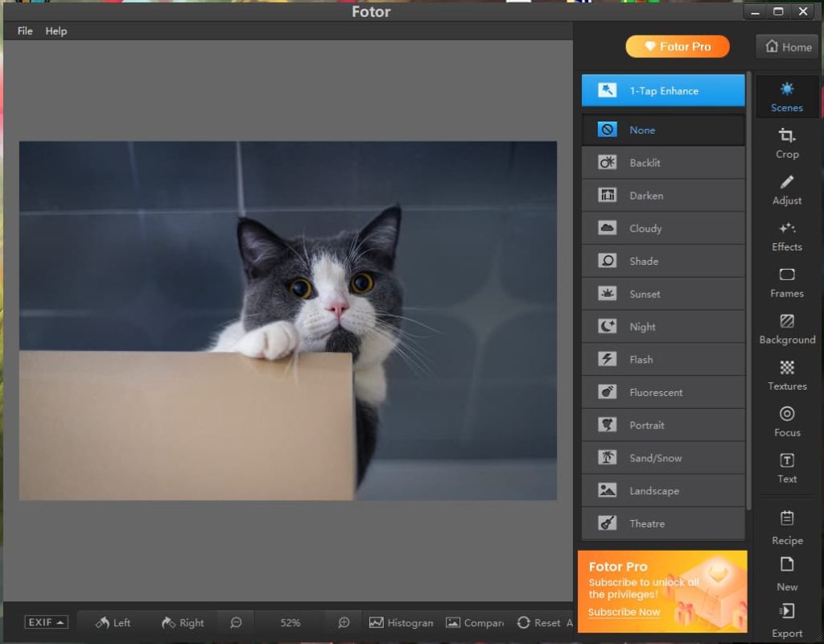
Task: Apply the Flash scene
Action: tap(663, 360)
